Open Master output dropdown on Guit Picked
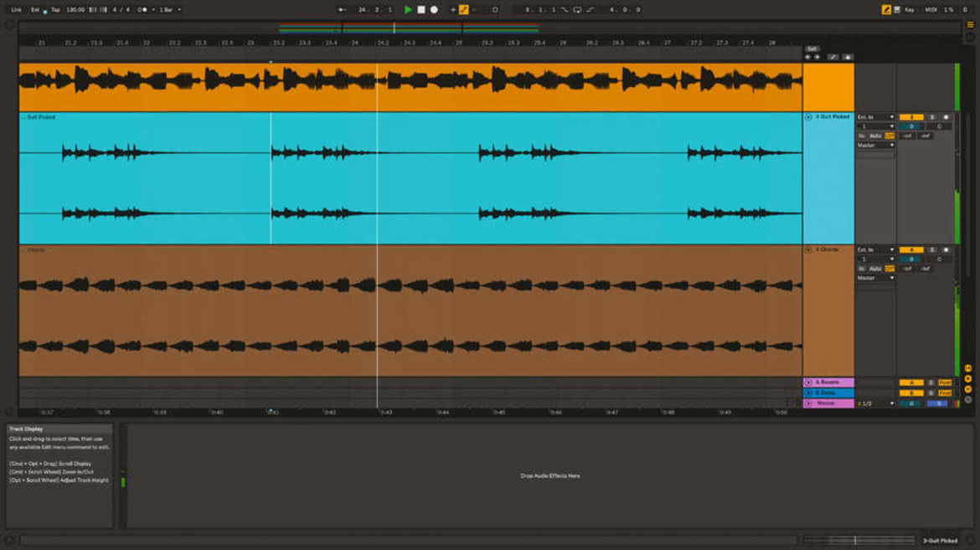Screen dimensions: 980x550 pyautogui.click(x=875, y=146)
